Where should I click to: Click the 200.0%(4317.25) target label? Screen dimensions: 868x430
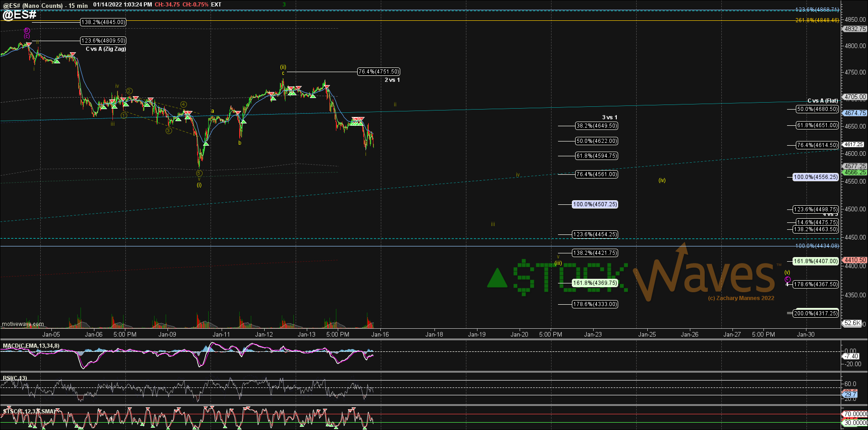point(816,313)
